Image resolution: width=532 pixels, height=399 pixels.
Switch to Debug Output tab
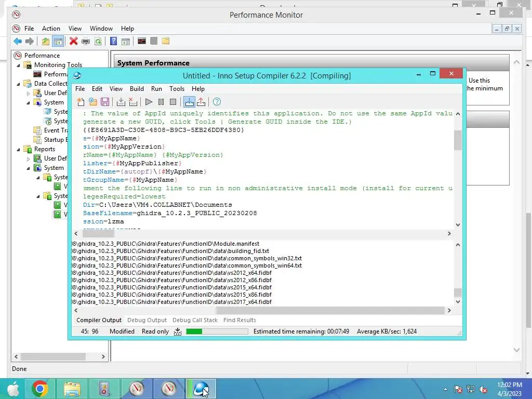point(147,320)
